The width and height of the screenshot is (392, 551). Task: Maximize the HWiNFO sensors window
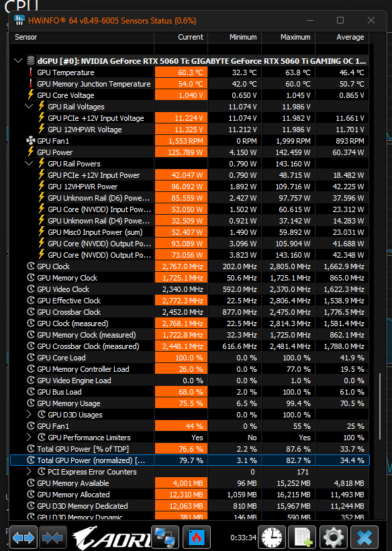[x=340, y=20]
